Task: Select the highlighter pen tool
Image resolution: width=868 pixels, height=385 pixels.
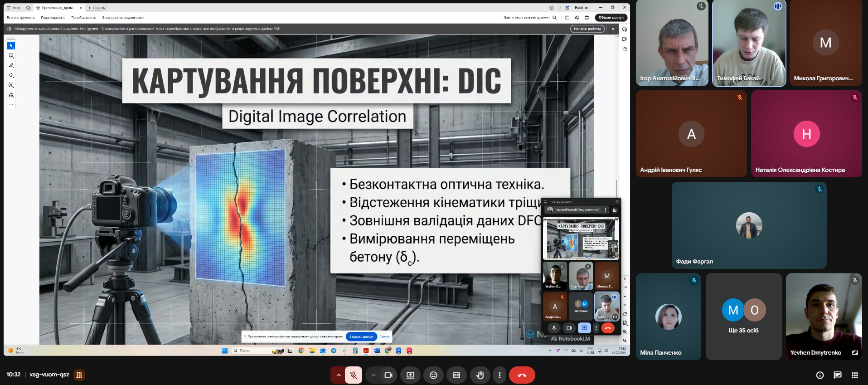Action: [11, 66]
